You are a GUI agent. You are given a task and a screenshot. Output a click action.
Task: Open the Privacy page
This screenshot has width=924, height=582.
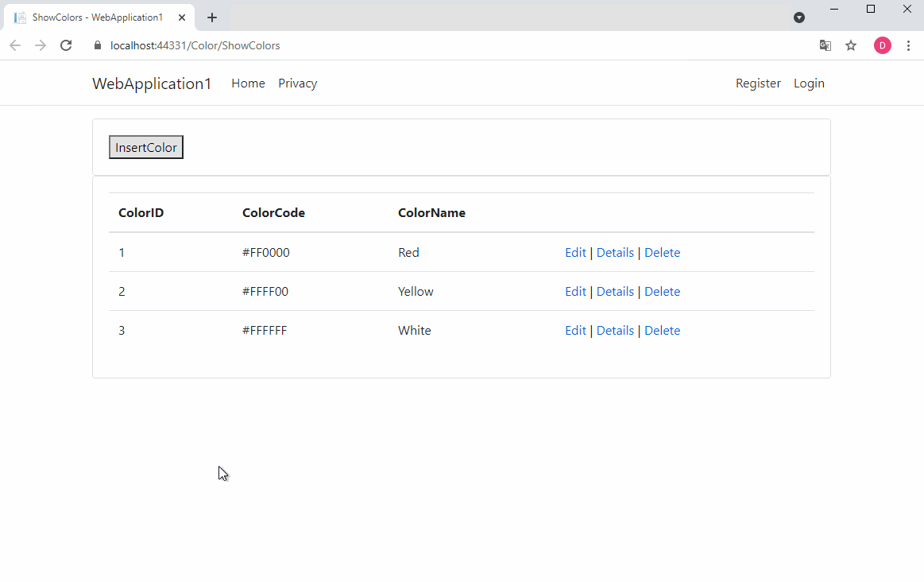click(297, 83)
